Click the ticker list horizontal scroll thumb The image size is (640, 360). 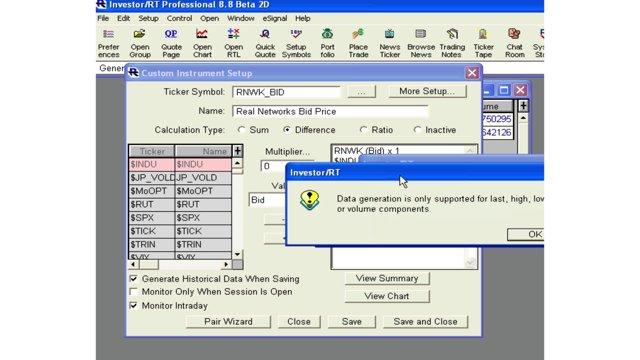coord(149,264)
